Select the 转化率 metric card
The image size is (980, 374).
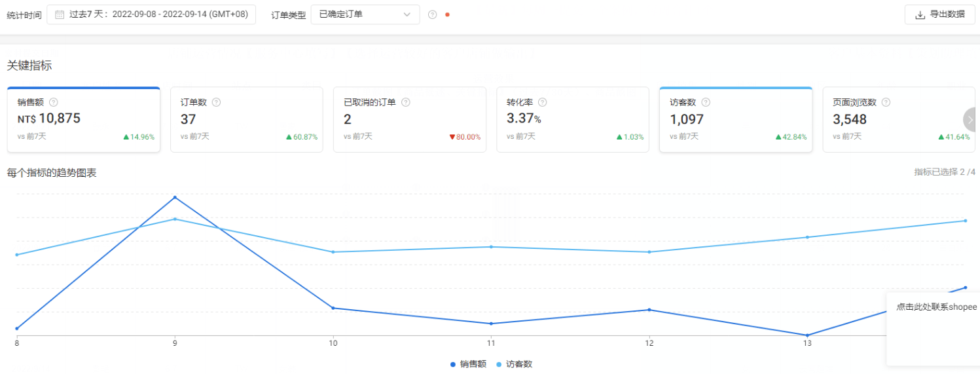tap(572, 120)
